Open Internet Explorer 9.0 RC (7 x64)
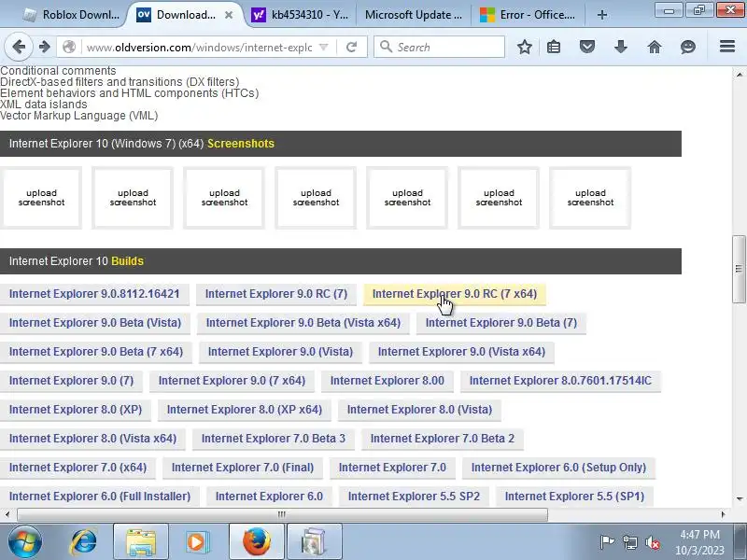 455,294
